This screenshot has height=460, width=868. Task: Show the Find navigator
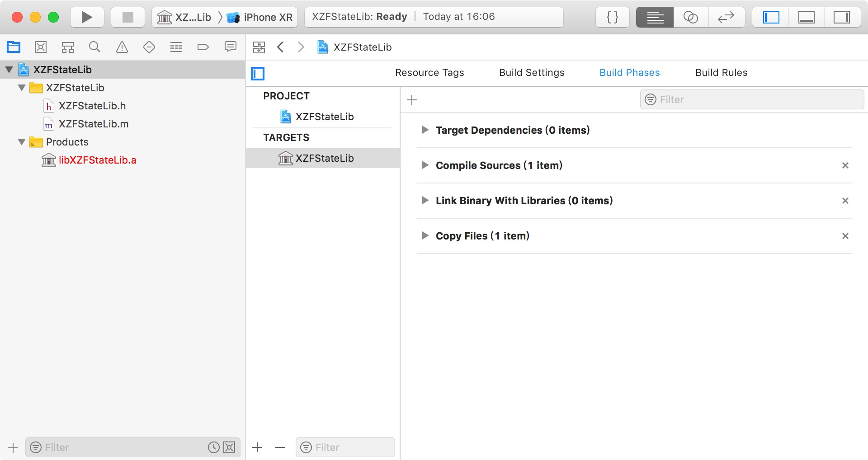click(94, 47)
